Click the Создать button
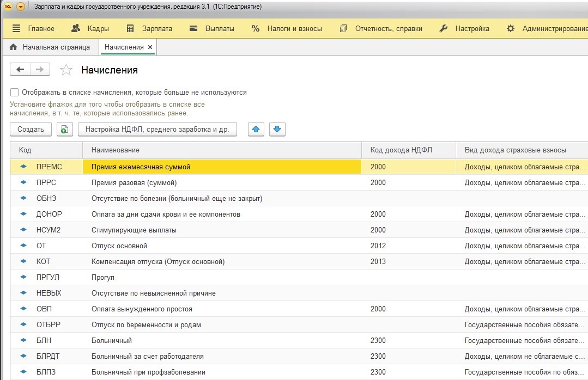The image size is (588, 380). pyautogui.click(x=31, y=129)
